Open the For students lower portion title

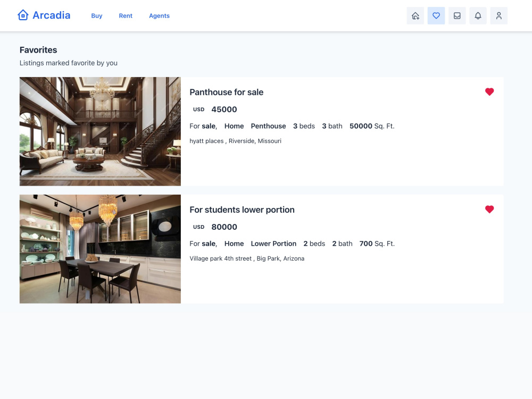click(x=242, y=210)
